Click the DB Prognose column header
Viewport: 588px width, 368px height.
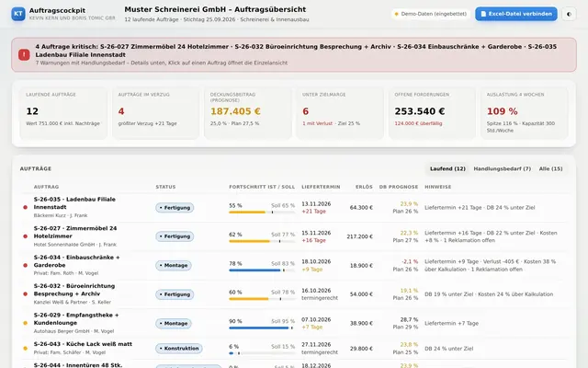tap(398, 187)
